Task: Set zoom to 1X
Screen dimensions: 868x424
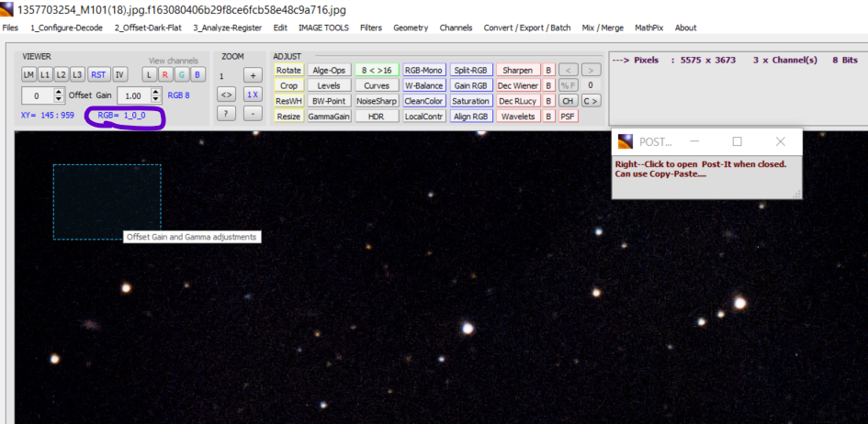Action: 253,95
